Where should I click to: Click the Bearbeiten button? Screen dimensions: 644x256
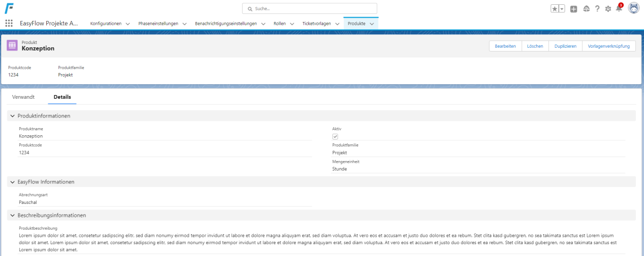click(x=505, y=46)
